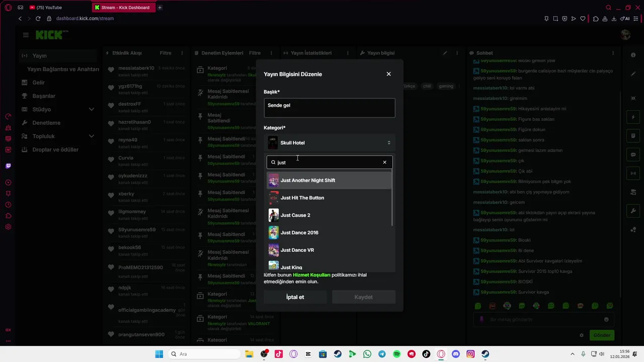Expand the Stüdyo sidebar section

pos(59,109)
